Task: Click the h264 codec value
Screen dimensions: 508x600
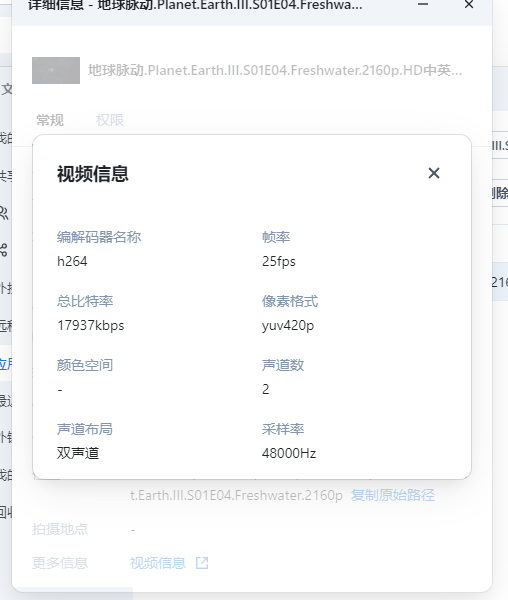Action: (x=72, y=261)
